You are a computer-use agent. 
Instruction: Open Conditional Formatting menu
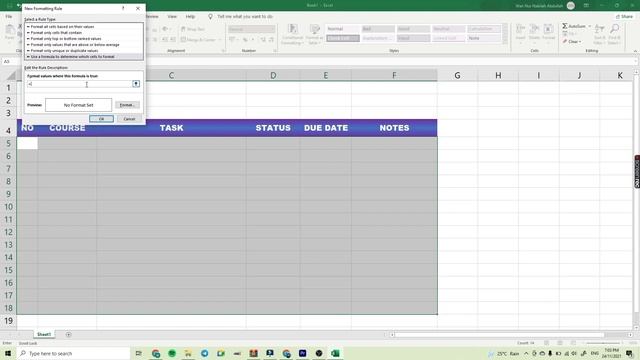pyautogui.click(x=292, y=35)
